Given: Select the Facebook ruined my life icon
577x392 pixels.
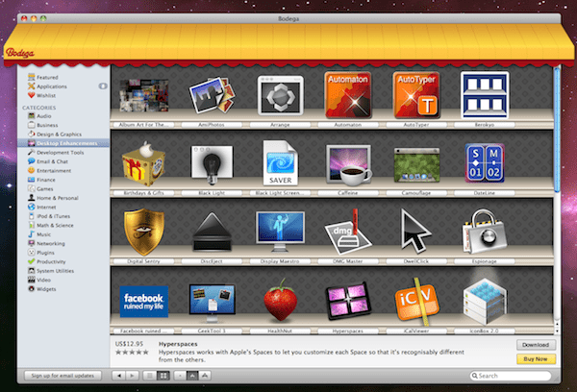Looking at the screenshot, I should (x=144, y=302).
